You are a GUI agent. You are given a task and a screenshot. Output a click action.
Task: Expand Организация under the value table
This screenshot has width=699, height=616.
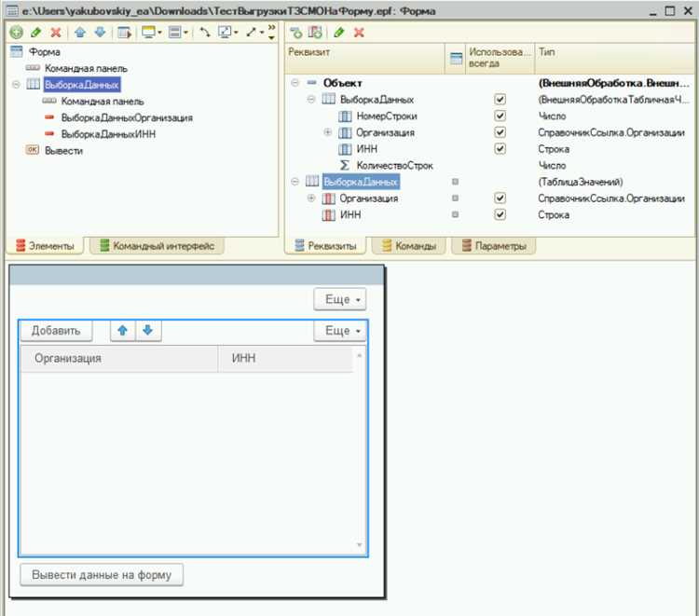tap(311, 198)
